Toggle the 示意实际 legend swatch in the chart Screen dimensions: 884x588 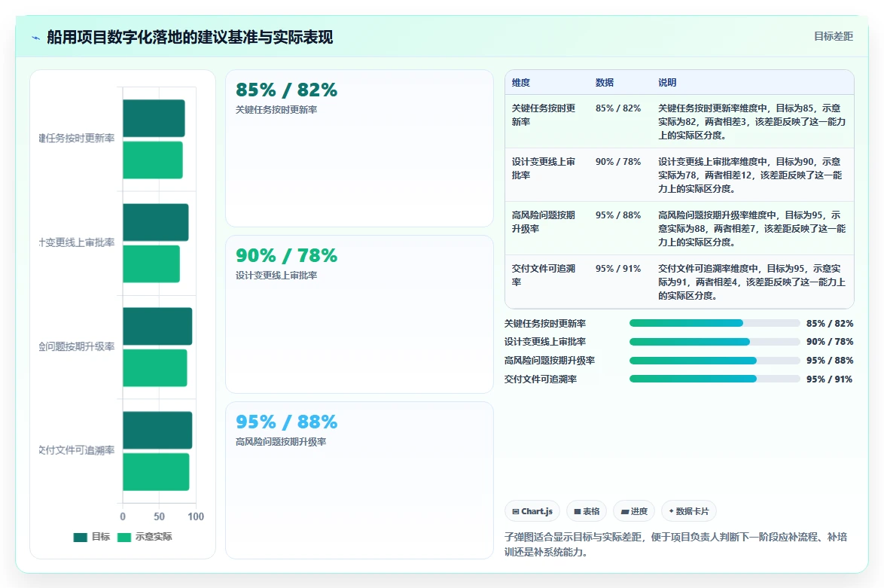[x=124, y=538]
